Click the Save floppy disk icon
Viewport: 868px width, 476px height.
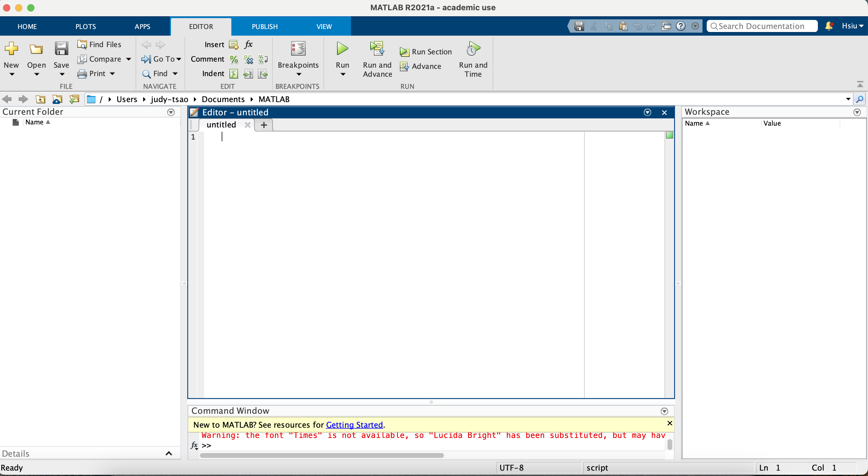(x=61, y=49)
